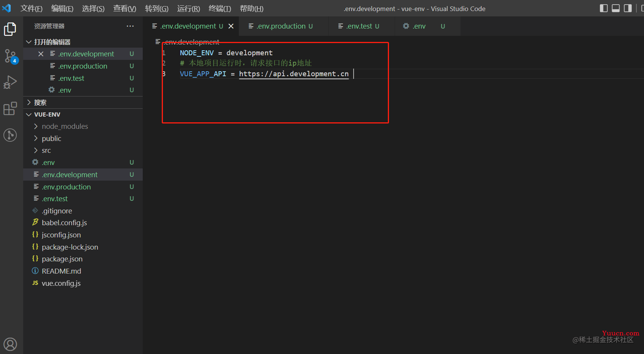
Task: Toggle bottom panel layout icon
Action: [x=616, y=8]
